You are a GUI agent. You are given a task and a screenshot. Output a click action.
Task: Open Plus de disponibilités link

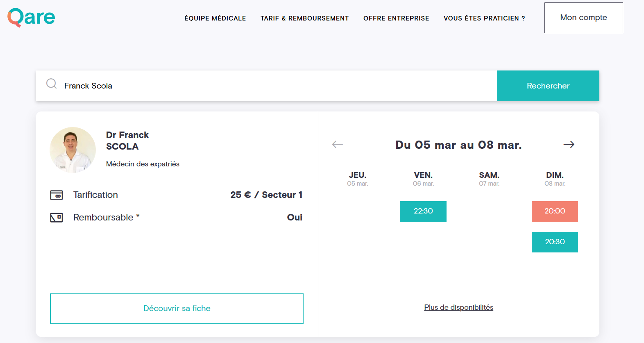(x=458, y=307)
